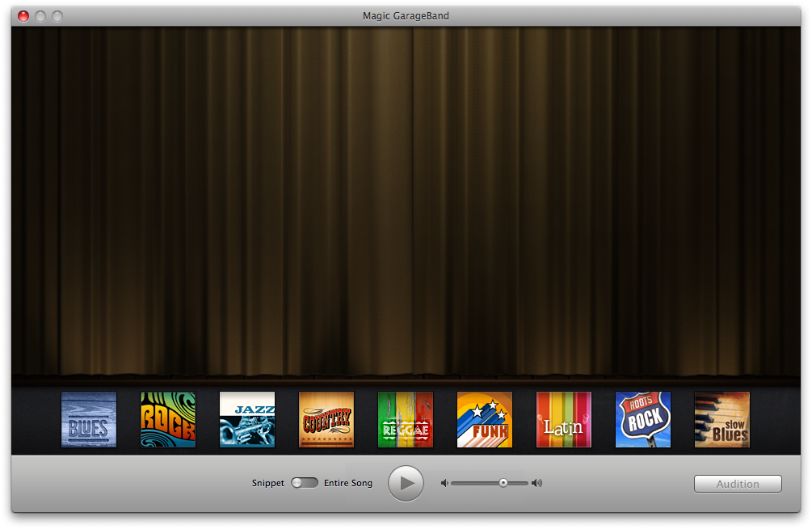The width and height of the screenshot is (812, 529).
Task: Click the closed stage curtain
Action: [x=406, y=202]
